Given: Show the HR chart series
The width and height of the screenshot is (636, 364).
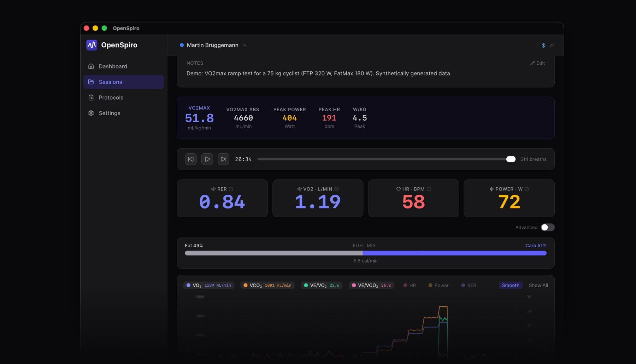Looking at the screenshot, I should coord(410,285).
